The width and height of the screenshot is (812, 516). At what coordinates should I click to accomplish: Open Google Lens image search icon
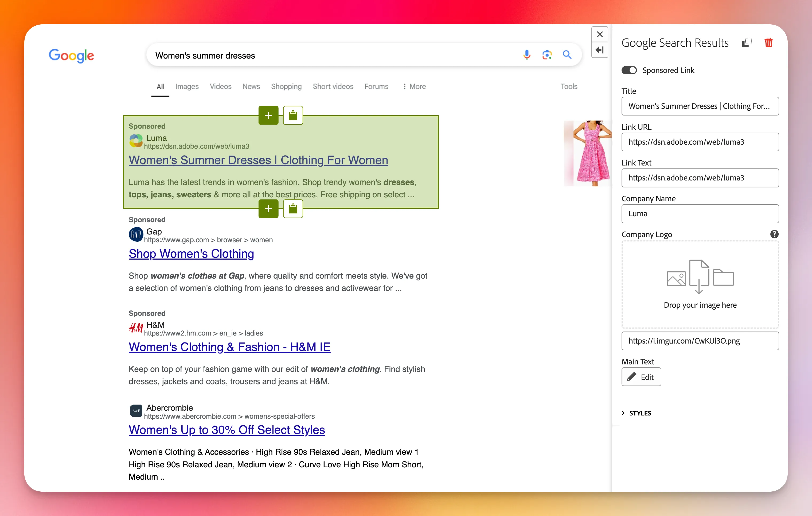click(546, 55)
